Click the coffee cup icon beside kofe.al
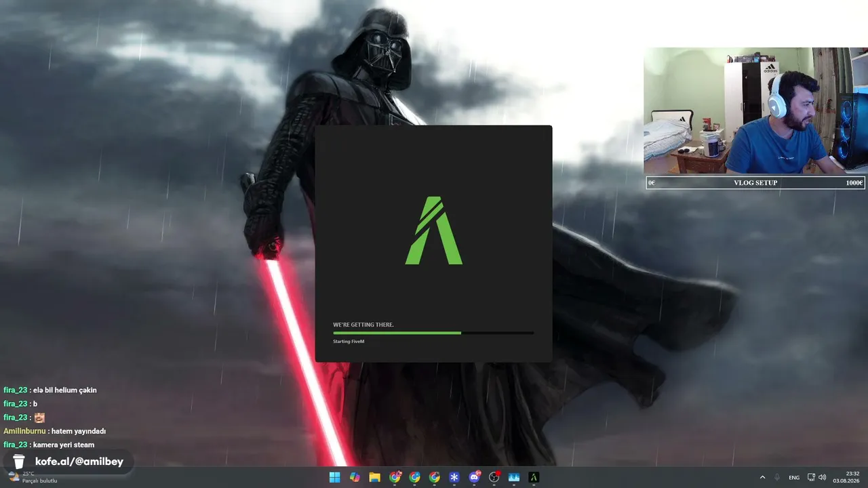Viewport: 868px width, 488px height. [18, 462]
